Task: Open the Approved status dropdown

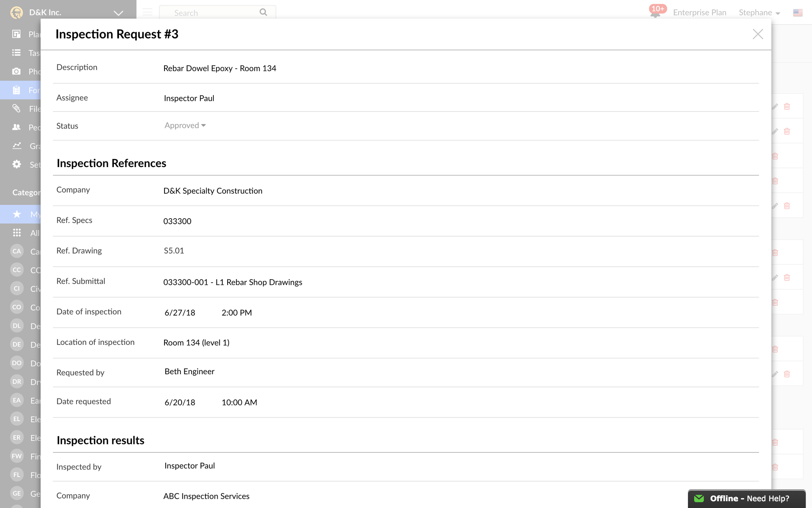Action: point(185,125)
